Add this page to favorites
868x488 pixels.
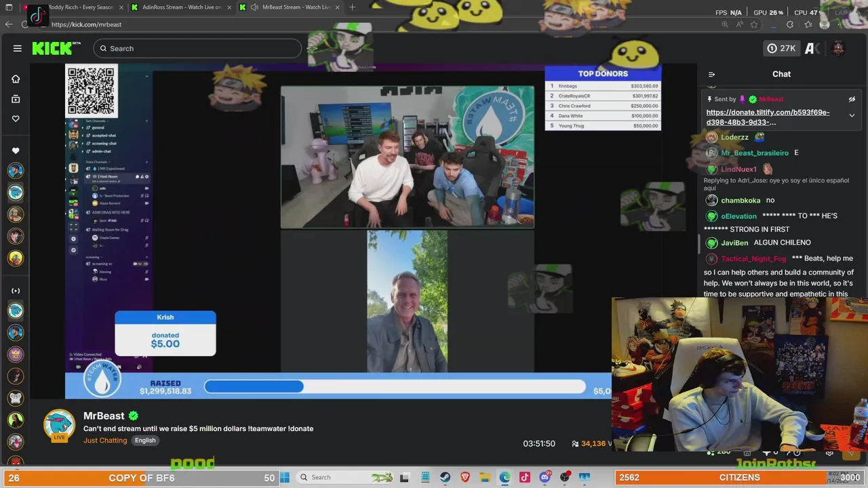click(x=754, y=24)
